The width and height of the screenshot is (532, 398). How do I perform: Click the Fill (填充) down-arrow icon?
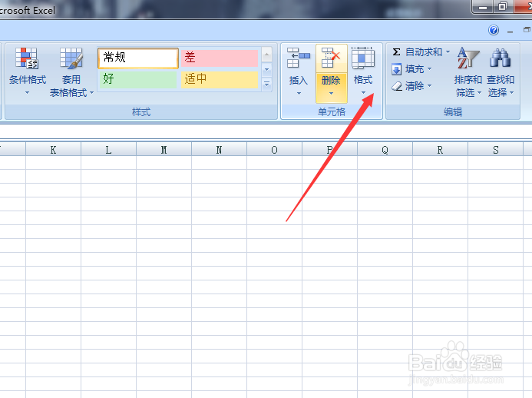point(396,69)
